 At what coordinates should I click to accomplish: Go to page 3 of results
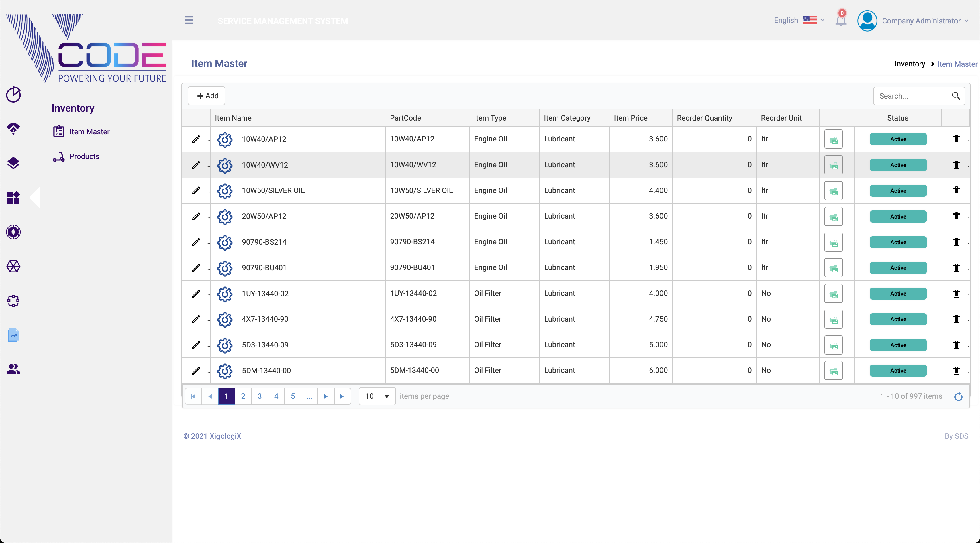tap(259, 396)
